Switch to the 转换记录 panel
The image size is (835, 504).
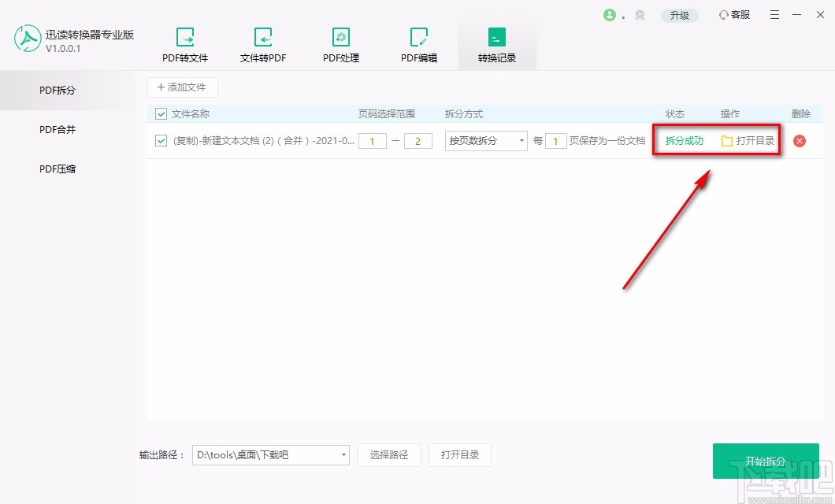coord(497,43)
